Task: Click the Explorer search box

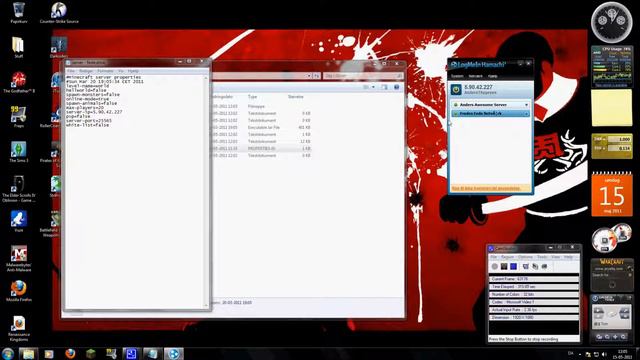Action: 363,76
